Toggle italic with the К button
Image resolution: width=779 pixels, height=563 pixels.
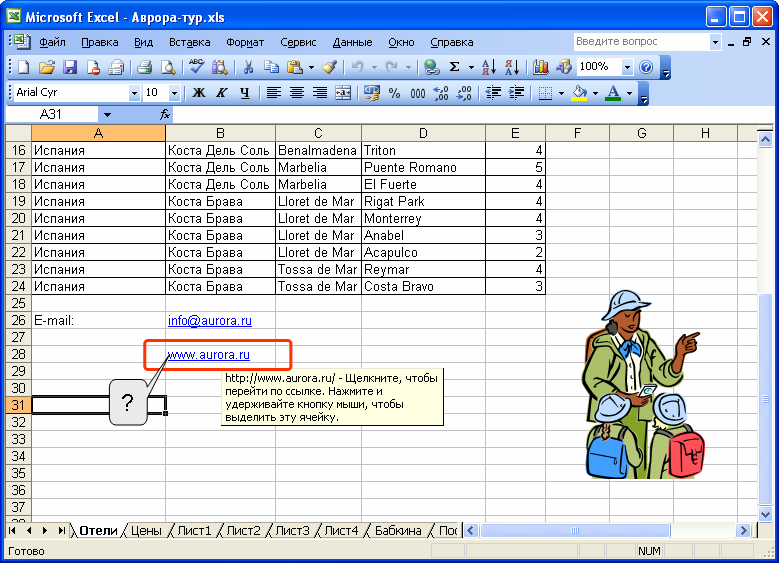pos(222,92)
